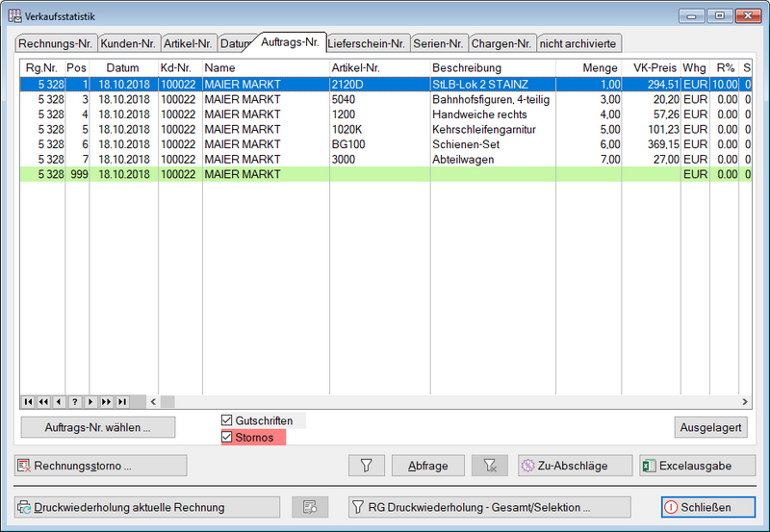Open RG Druckwiederholung Gesamt/Selektion
The height and width of the screenshot is (532, 770).
[489, 507]
